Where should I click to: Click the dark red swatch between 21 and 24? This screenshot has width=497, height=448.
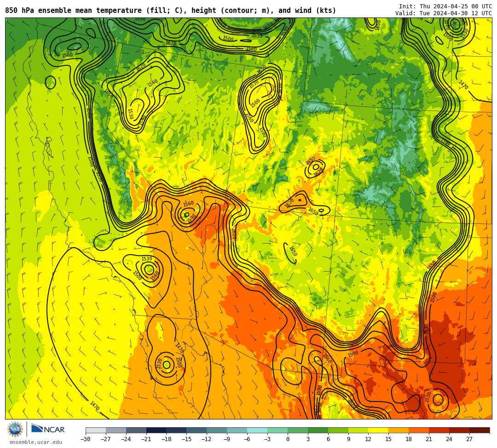pyautogui.click(x=439, y=430)
